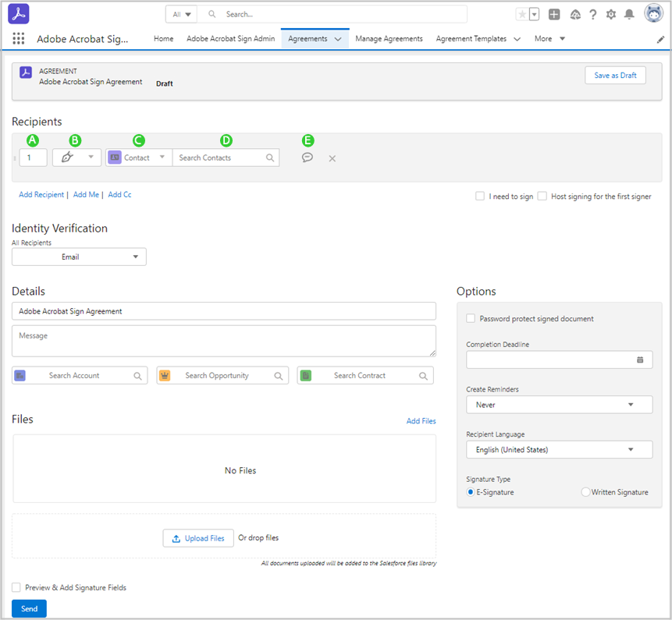Open the Adobe Acrobat Sign Admin tab
This screenshot has width=672, height=620.
tap(230, 39)
